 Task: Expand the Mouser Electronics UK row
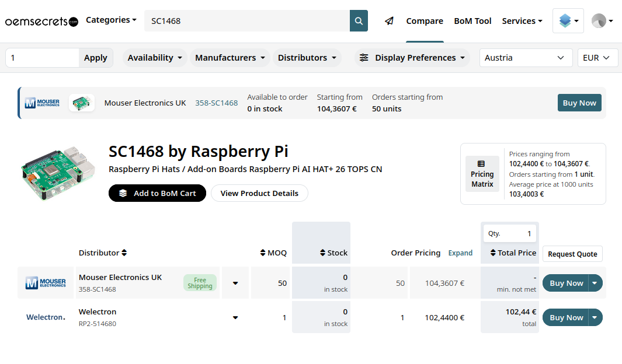tap(235, 283)
